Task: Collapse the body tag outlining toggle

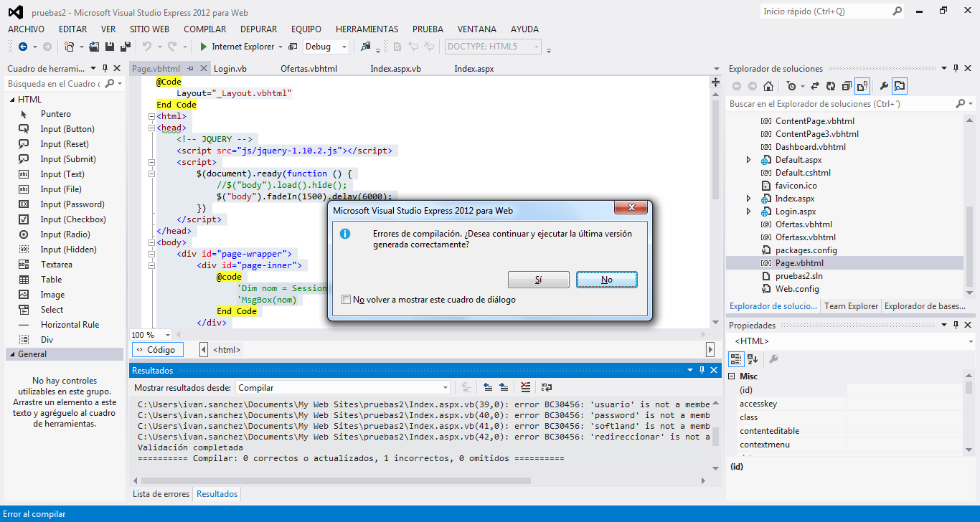Action: [x=151, y=242]
